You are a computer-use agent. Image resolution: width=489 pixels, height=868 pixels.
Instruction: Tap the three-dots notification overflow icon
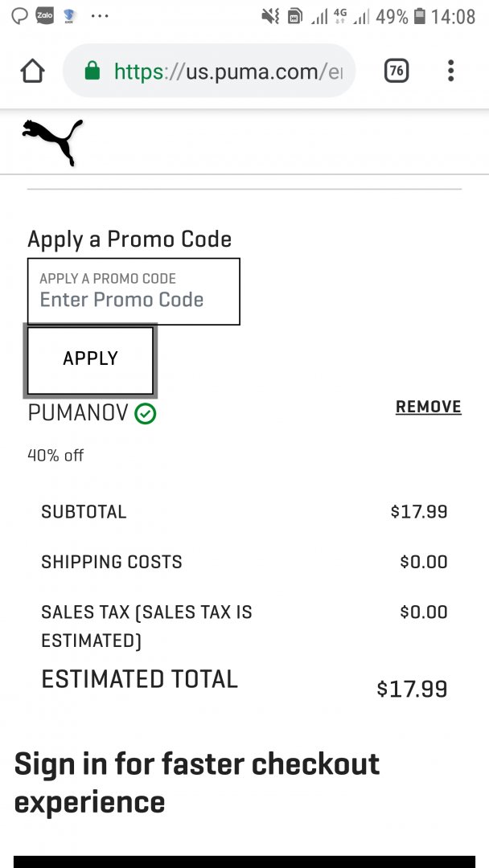click(x=100, y=16)
